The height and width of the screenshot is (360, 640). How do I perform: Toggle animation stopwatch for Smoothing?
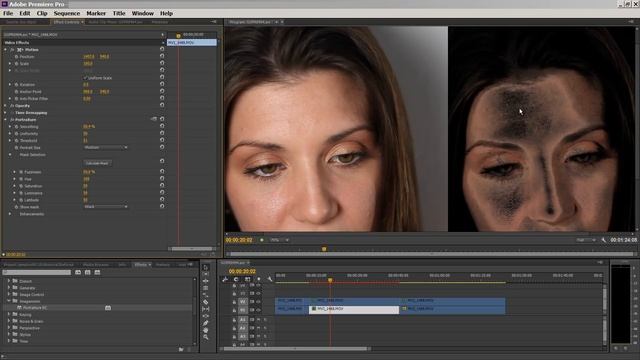coord(16,127)
